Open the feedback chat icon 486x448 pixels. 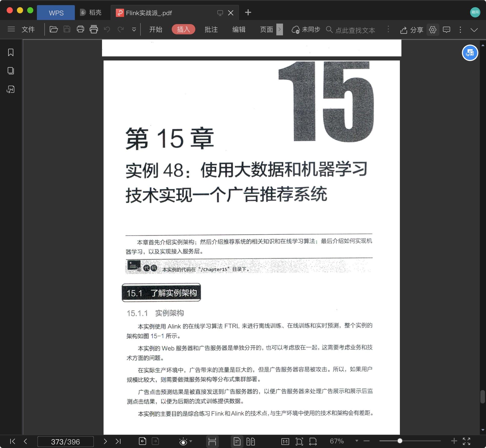(447, 30)
